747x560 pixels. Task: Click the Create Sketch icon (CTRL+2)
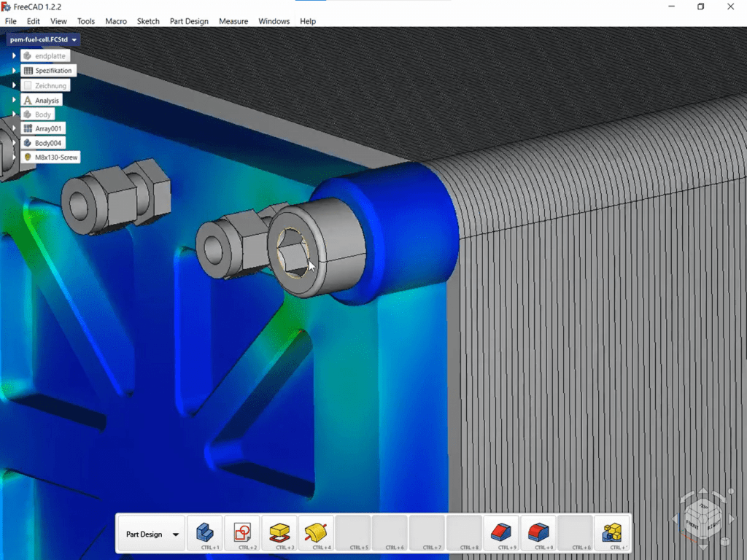pyautogui.click(x=242, y=532)
